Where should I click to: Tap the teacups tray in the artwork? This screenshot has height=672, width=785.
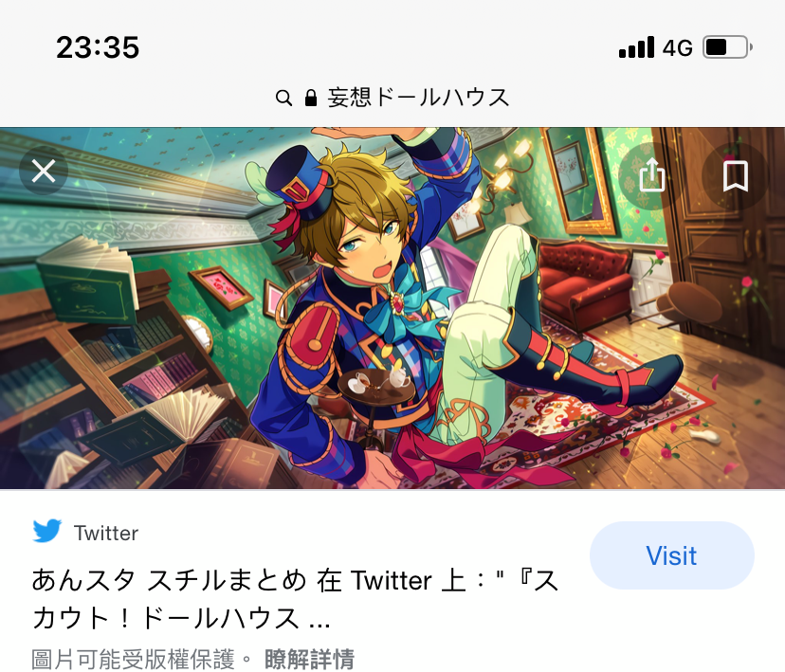click(x=376, y=382)
